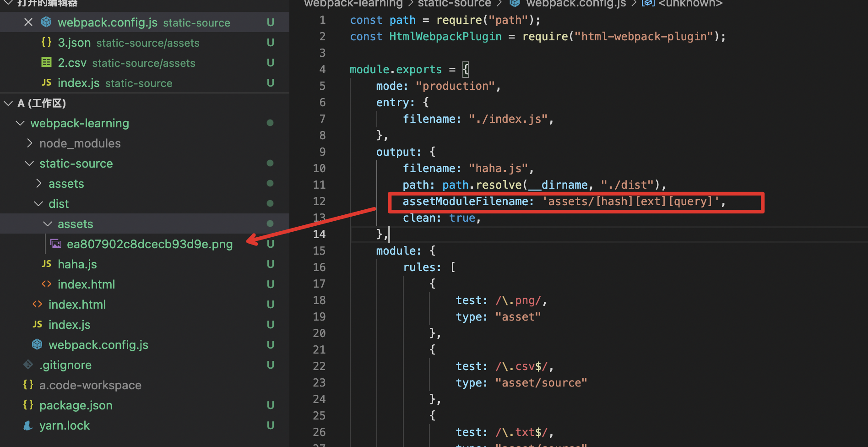Screen dimensions: 868x447
Task: Click the JS icon of index.js in open editors
Action: (46, 82)
